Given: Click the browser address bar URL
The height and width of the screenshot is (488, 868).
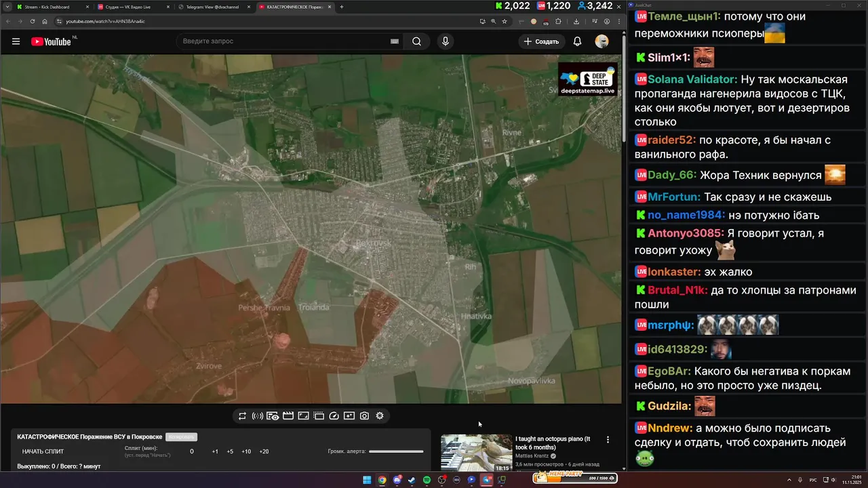Looking at the screenshot, I should click(x=105, y=21).
